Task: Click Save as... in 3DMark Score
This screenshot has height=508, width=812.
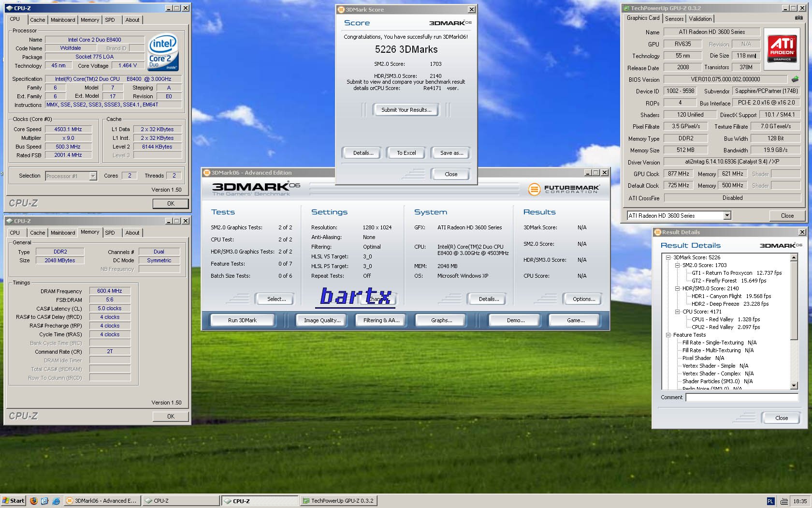Action: pos(451,153)
